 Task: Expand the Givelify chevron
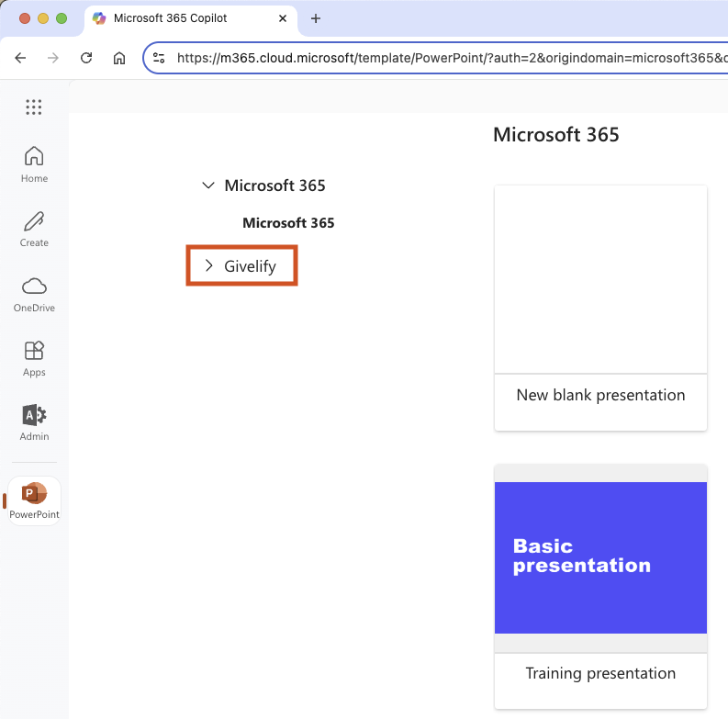pos(209,265)
